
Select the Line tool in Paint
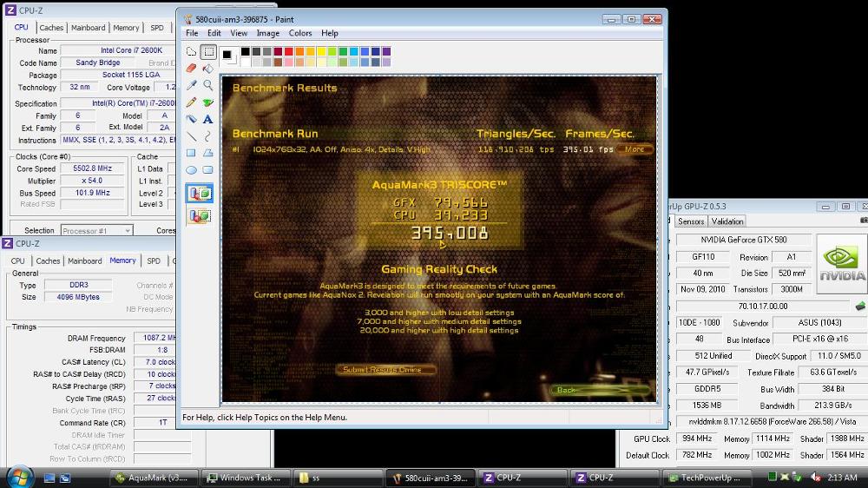(x=192, y=136)
